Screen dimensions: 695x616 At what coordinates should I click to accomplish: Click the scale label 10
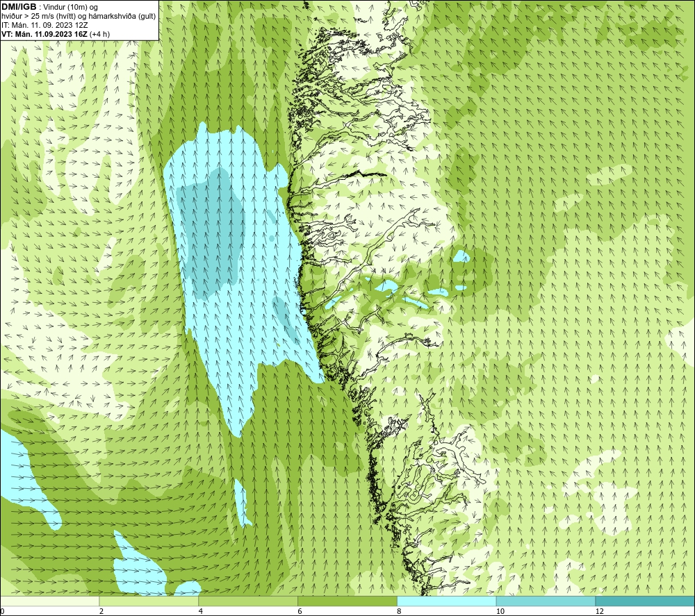click(500, 612)
